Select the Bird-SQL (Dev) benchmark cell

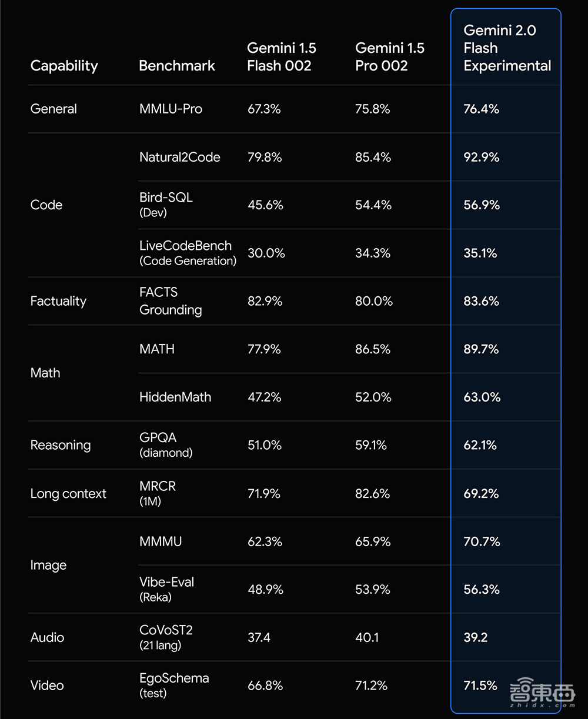point(166,205)
